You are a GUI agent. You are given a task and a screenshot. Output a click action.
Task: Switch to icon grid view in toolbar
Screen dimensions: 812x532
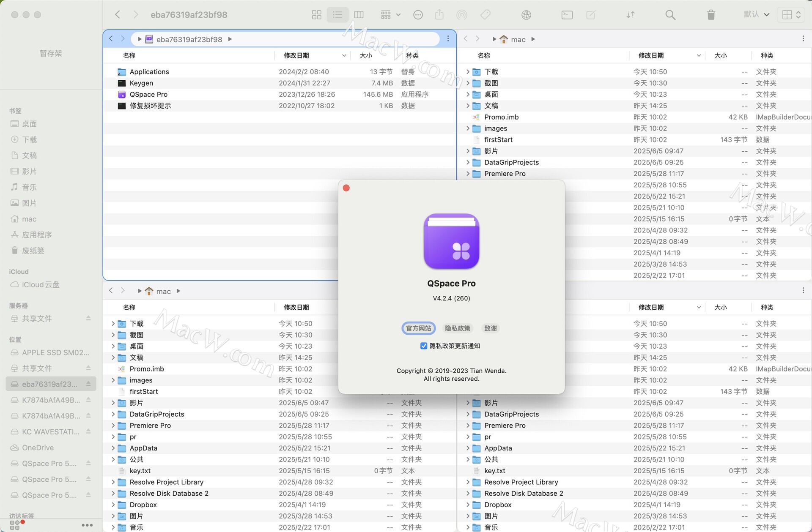(x=316, y=15)
